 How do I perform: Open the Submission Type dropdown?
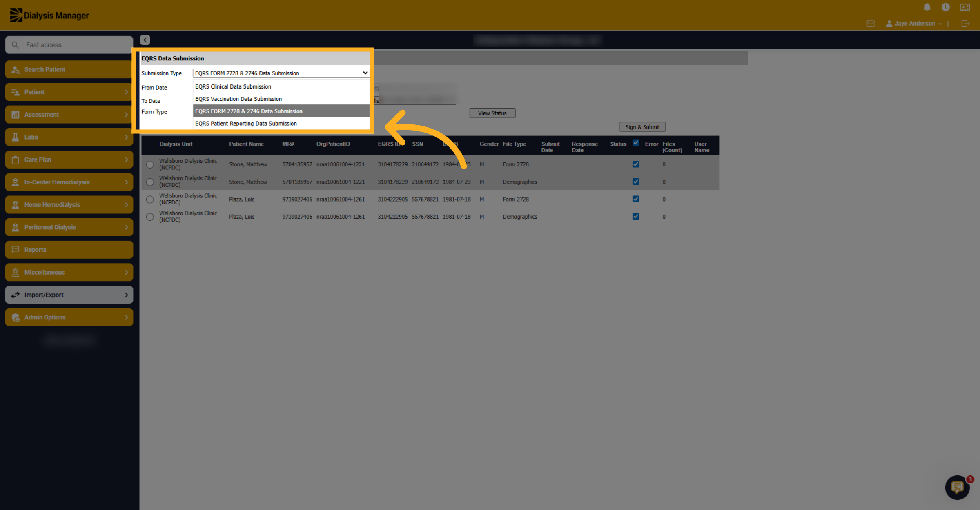click(281, 73)
